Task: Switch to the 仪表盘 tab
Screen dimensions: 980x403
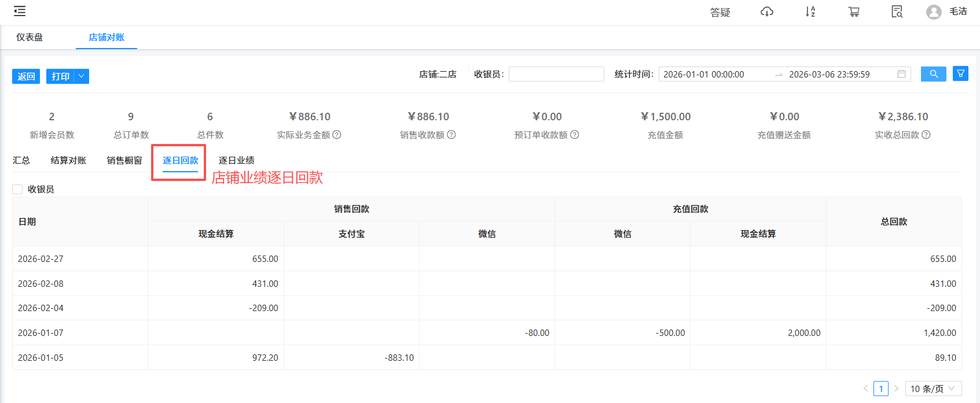Action: click(x=30, y=37)
